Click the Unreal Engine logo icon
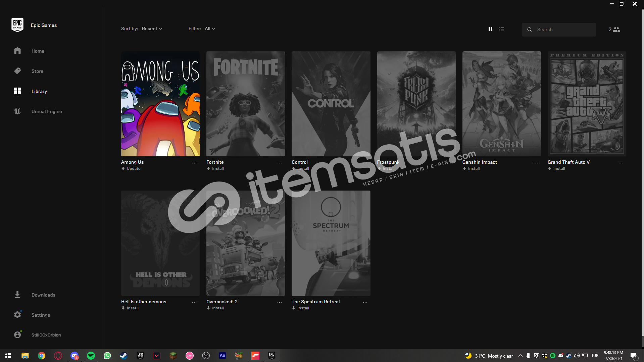This screenshot has width=644, height=362. click(17, 111)
